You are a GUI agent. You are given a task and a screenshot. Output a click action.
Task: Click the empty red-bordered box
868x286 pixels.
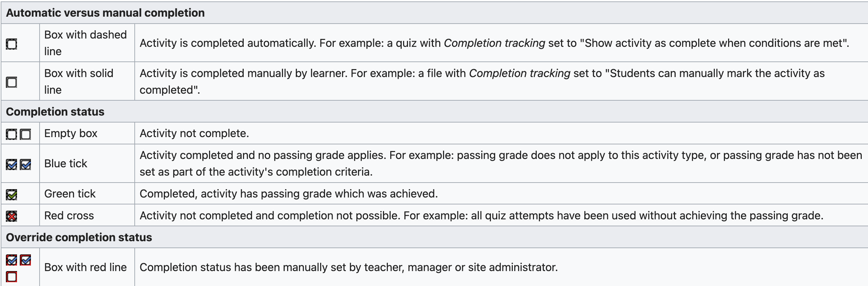pos(11,277)
